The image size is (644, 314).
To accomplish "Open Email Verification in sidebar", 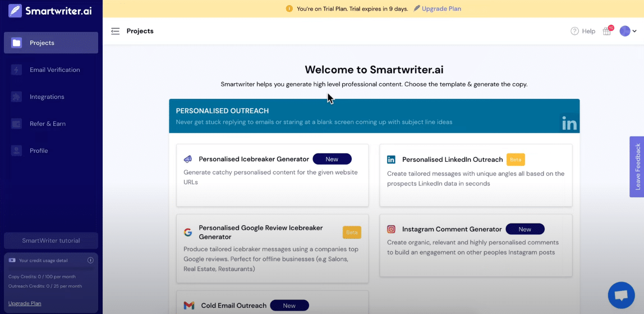I will 51,70.
